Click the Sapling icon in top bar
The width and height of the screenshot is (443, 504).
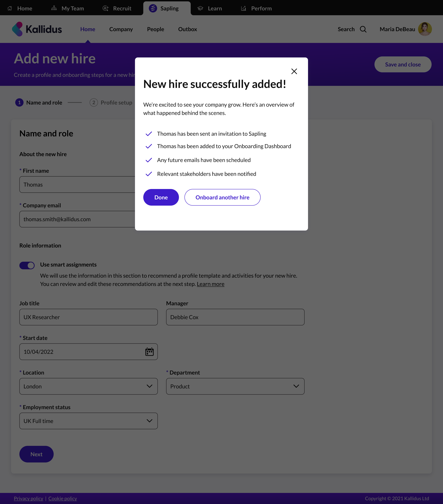153,8
